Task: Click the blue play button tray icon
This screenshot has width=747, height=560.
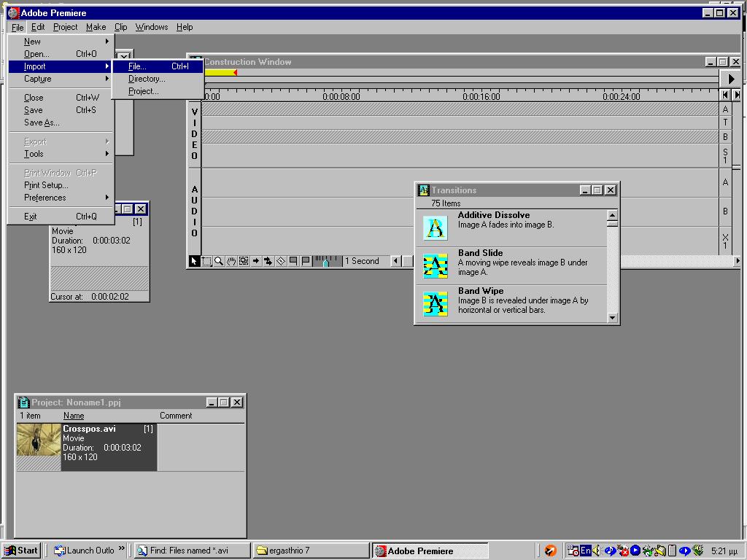Action: coord(635,551)
